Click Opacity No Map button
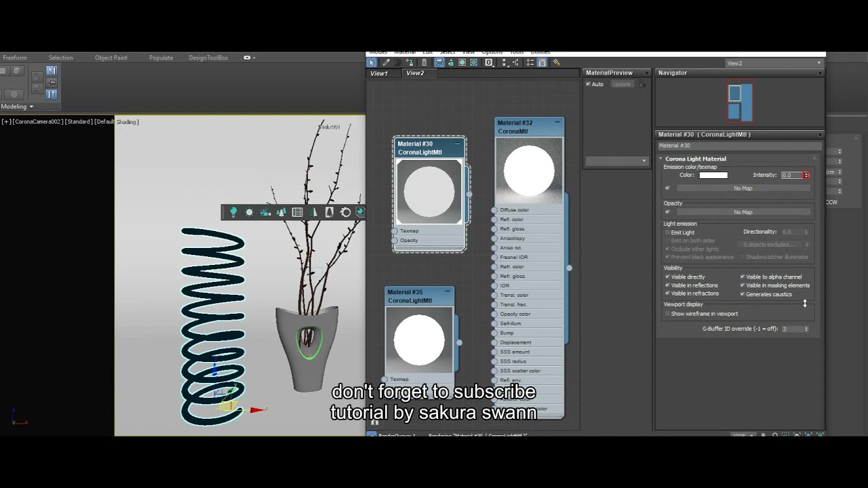The height and width of the screenshot is (488, 868). click(x=743, y=212)
